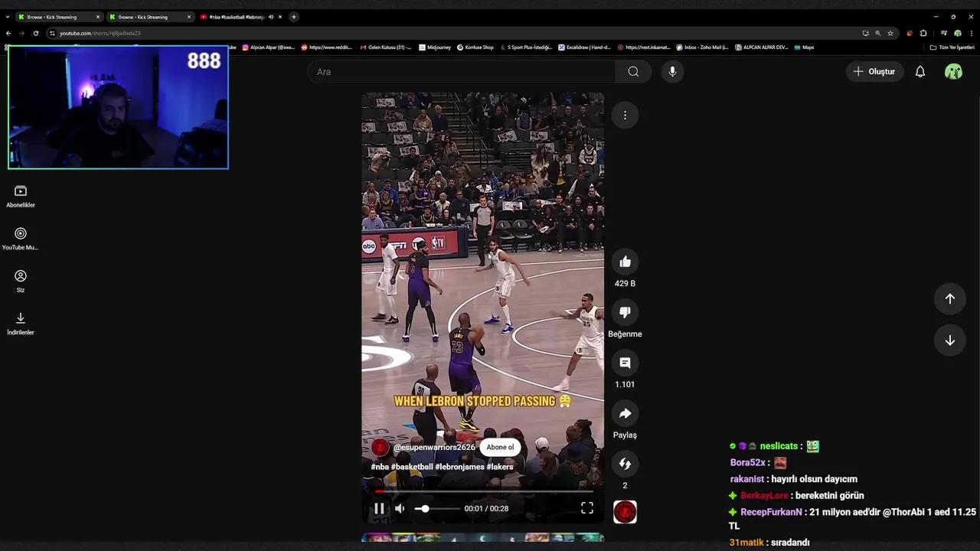
Task: Click the #nba hashtag
Action: (380, 467)
